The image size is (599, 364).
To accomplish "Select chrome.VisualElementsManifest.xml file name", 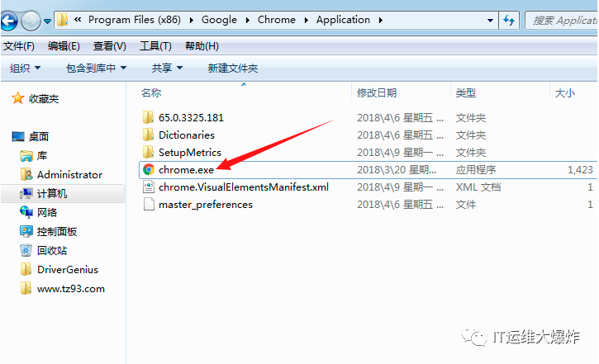I will [244, 187].
